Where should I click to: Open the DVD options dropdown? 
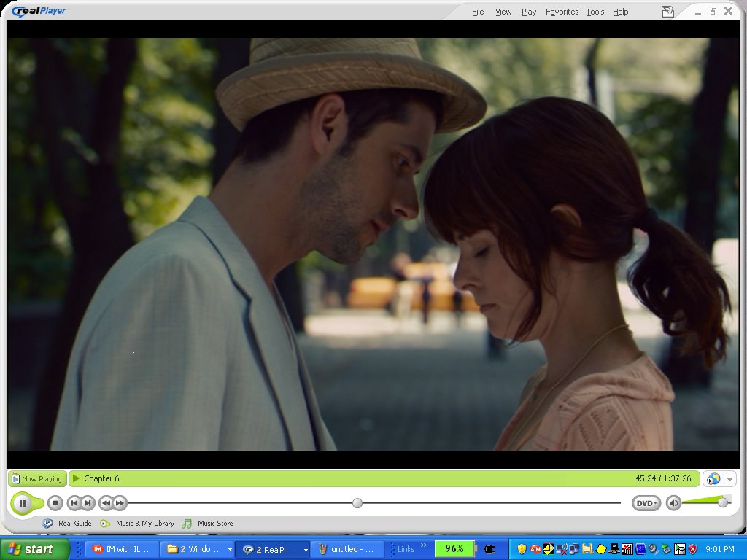[646, 503]
